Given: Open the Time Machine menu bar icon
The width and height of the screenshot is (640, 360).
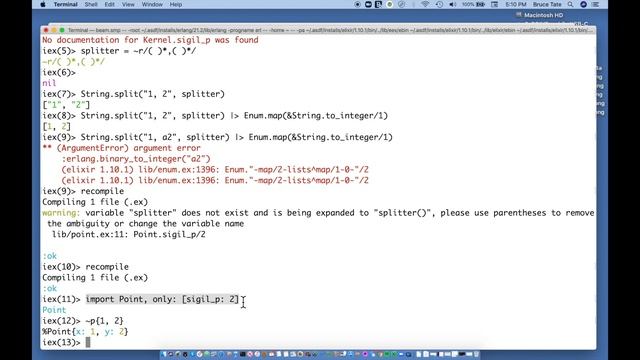Looking at the screenshot, I should pos(439,4).
